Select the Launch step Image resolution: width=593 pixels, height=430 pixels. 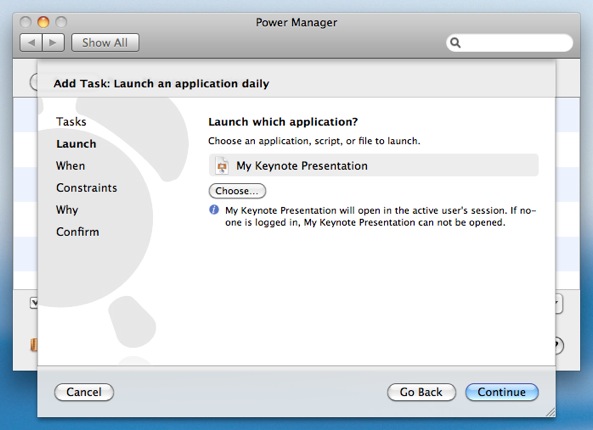[x=76, y=144]
